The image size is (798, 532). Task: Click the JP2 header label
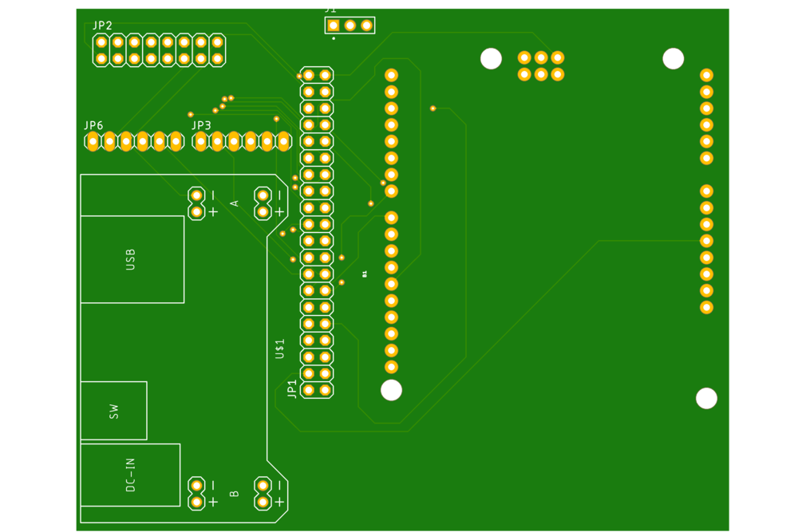[102, 26]
